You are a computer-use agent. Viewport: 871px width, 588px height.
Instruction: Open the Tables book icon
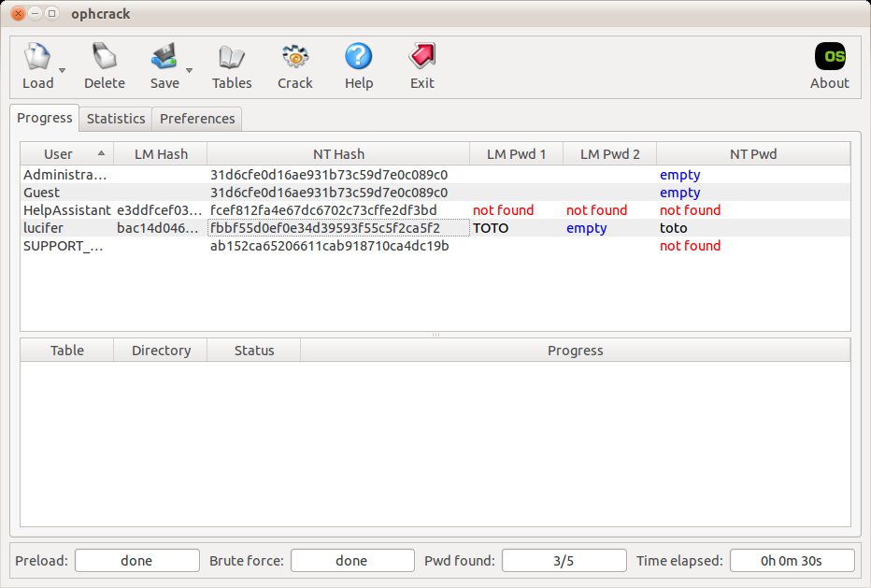pyautogui.click(x=231, y=59)
